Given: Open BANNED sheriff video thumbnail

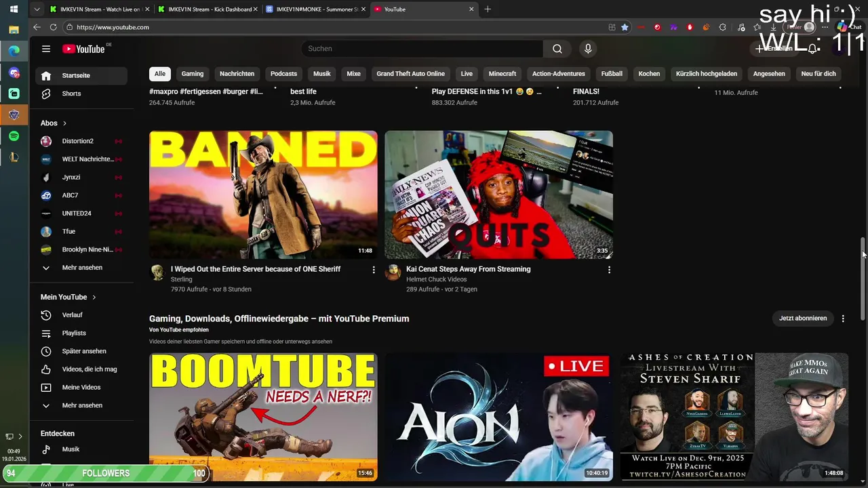Looking at the screenshot, I should 263,195.
